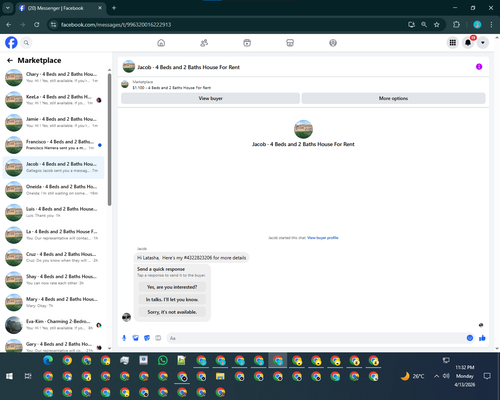Go to the Home feed icon

click(x=161, y=43)
